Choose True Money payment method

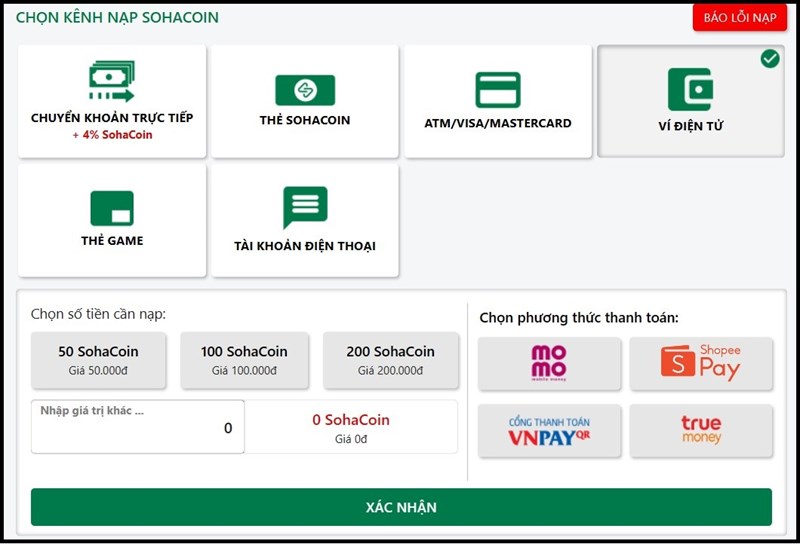pos(701,431)
